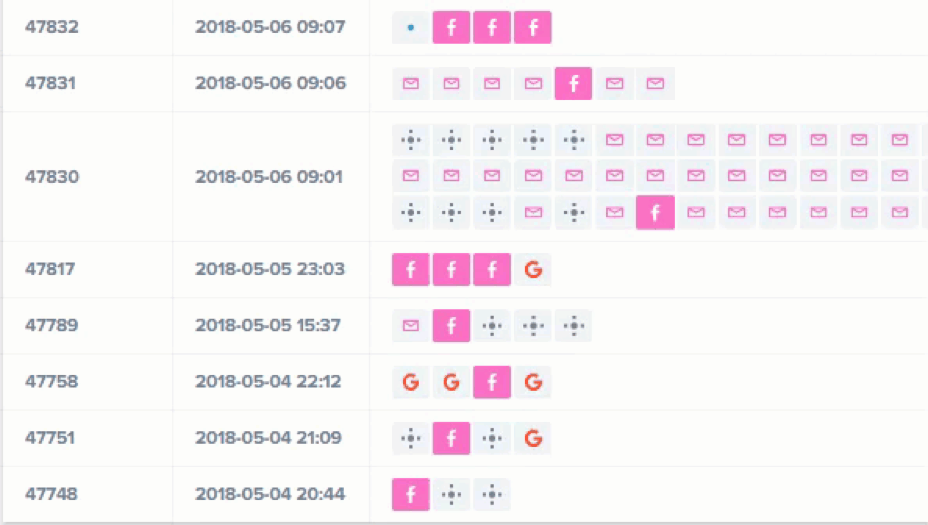
Task: Click the Facebook icon in row 47831
Action: 574,84
